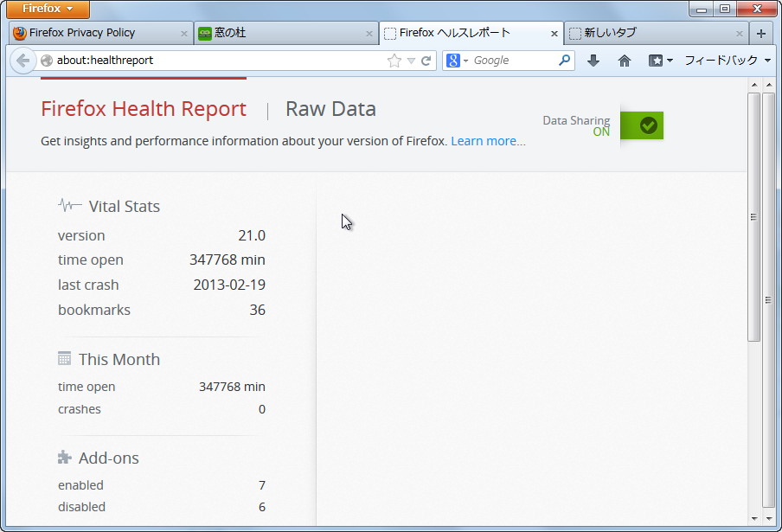Click the Add-ons section heading
782x532 pixels.
tap(109, 458)
